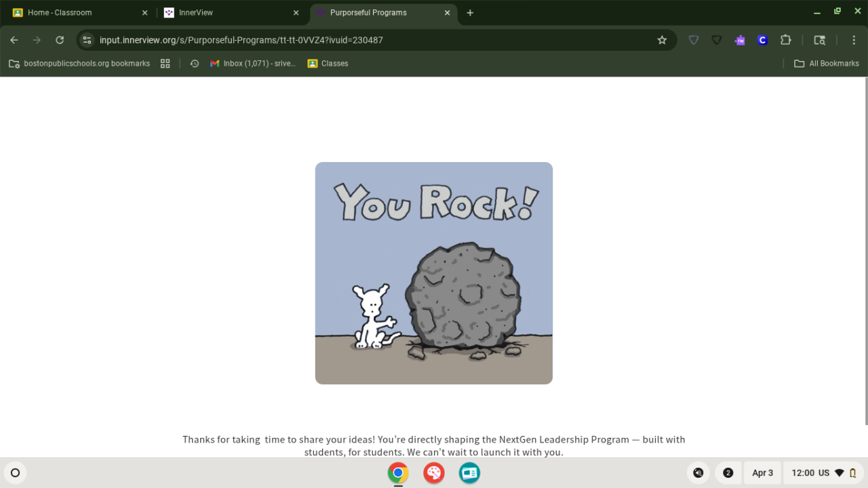This screenshot has height=488, width=868.
Task: Open the bostonpublicschools.org bookmarks folder
Action: [79, 64]
